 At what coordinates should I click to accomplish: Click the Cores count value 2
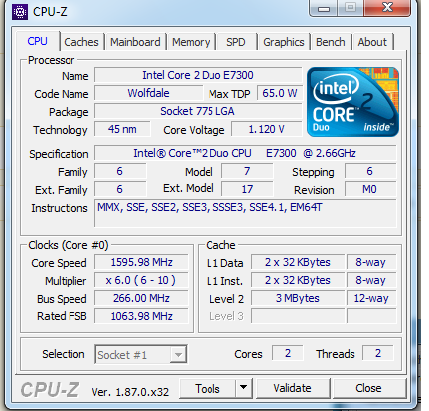(x=288, y=353)
